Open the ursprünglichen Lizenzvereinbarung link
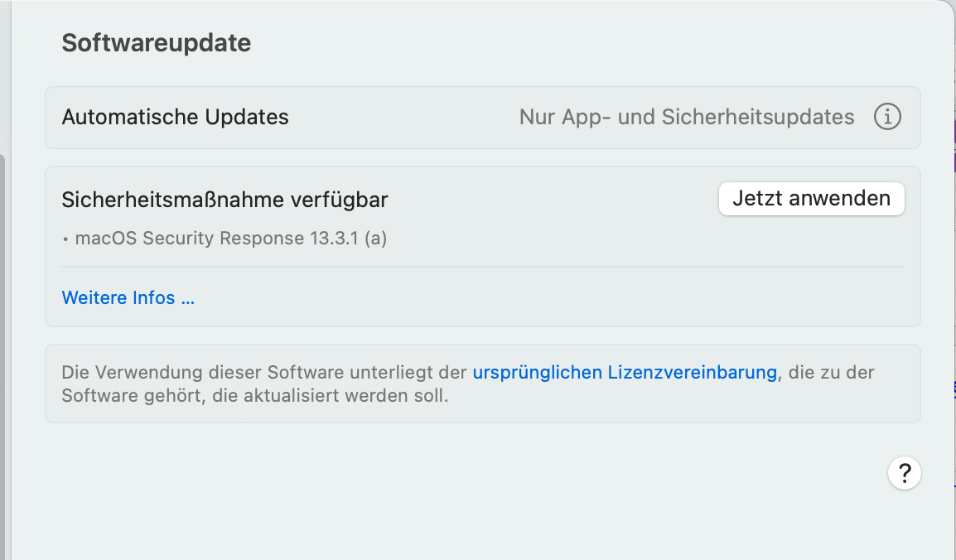956x560 pixels. pos(625,373)
